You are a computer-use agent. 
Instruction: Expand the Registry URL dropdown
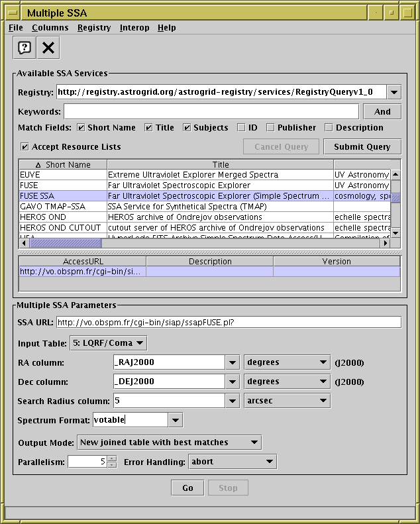click(x=394, y=92)
